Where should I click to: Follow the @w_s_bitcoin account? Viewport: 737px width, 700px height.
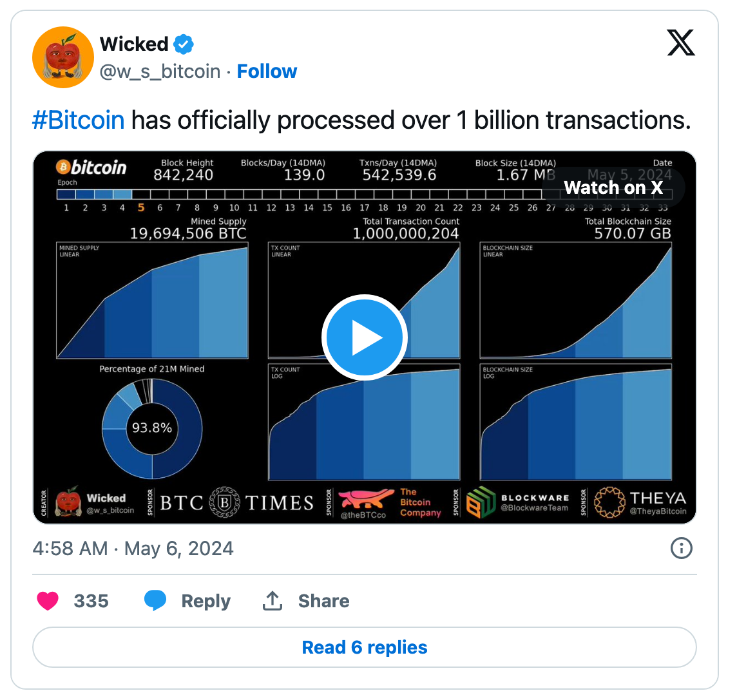click(267, 71)
